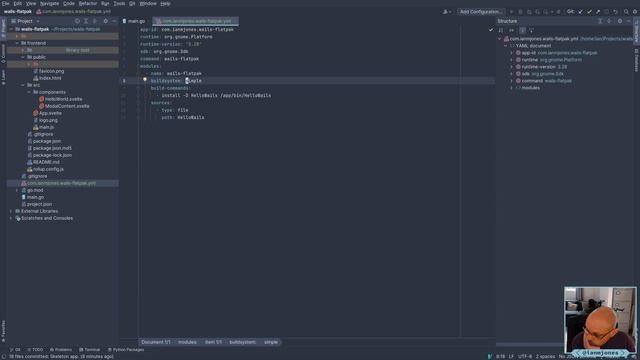The height and width of the screenshot is (360, 640).
Task: Open the TODO tool window
Action: [x=35, y=350]
